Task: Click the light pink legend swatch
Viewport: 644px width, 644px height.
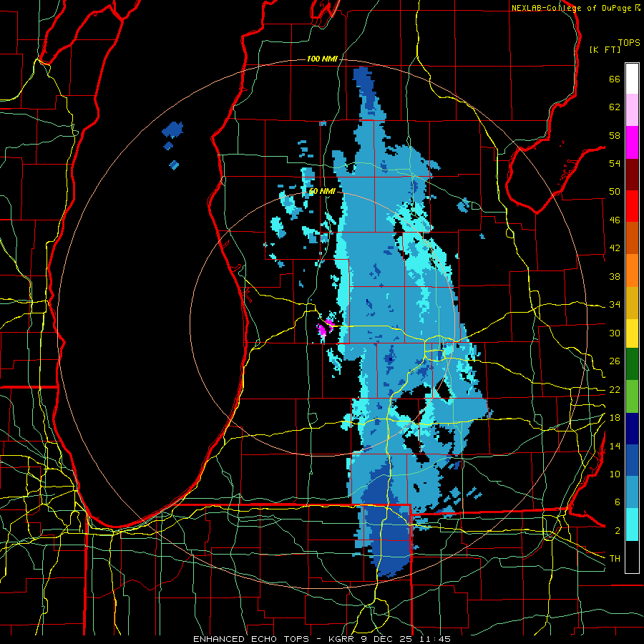Action: click(x=632, y=109)
